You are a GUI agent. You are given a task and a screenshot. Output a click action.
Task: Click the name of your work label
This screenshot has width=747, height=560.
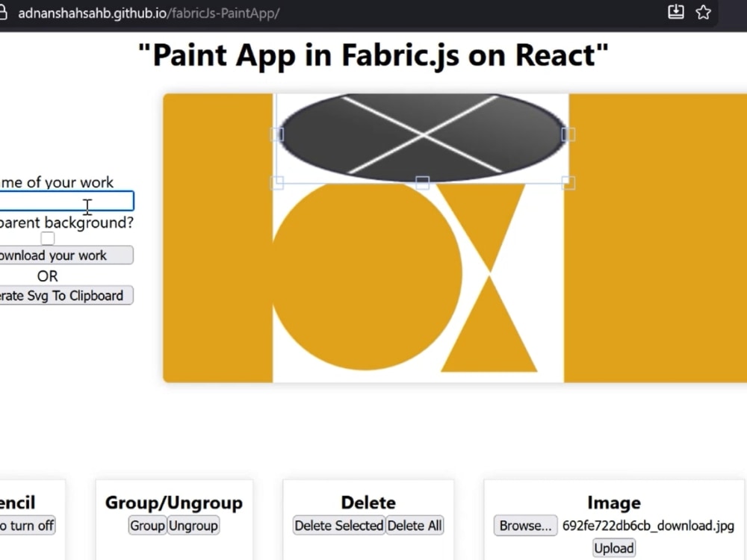(57, 182)
